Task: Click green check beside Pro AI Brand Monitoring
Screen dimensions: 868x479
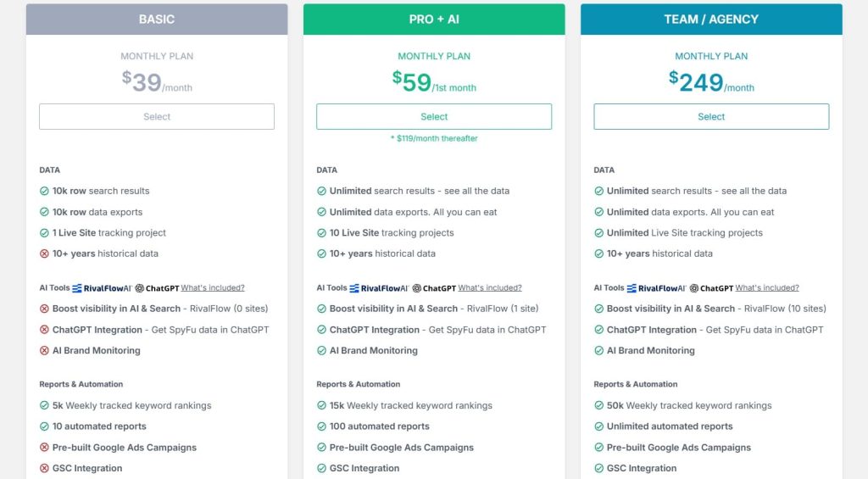Action: pos(321,350)
